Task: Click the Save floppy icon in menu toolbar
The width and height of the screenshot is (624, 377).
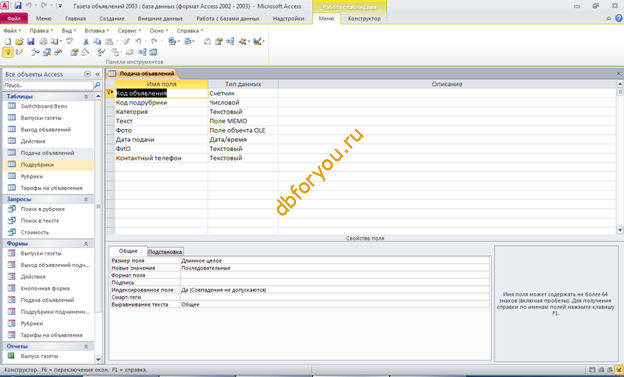Action: coord(31,41)
